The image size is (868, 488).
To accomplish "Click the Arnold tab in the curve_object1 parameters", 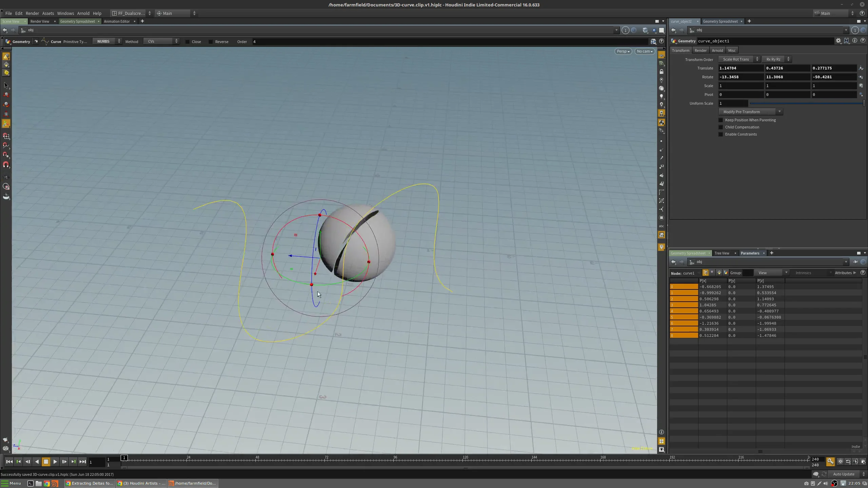I will [717, 50].
